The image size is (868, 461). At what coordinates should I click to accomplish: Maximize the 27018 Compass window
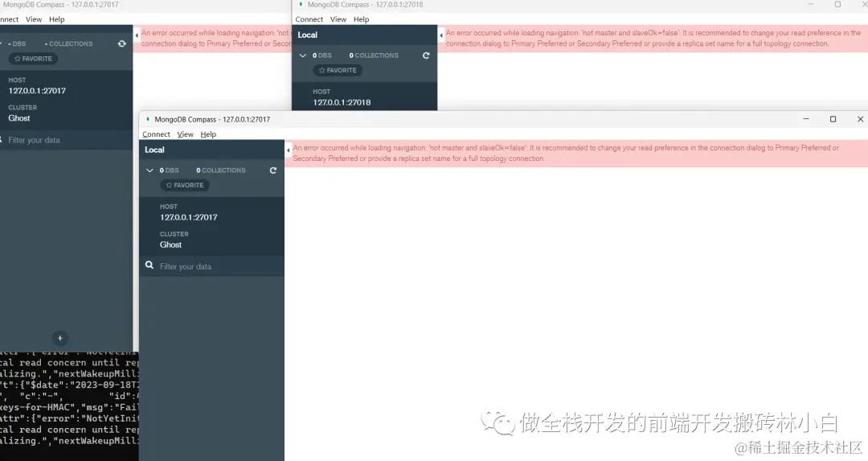pyautogui.click(x=837, y=5)
